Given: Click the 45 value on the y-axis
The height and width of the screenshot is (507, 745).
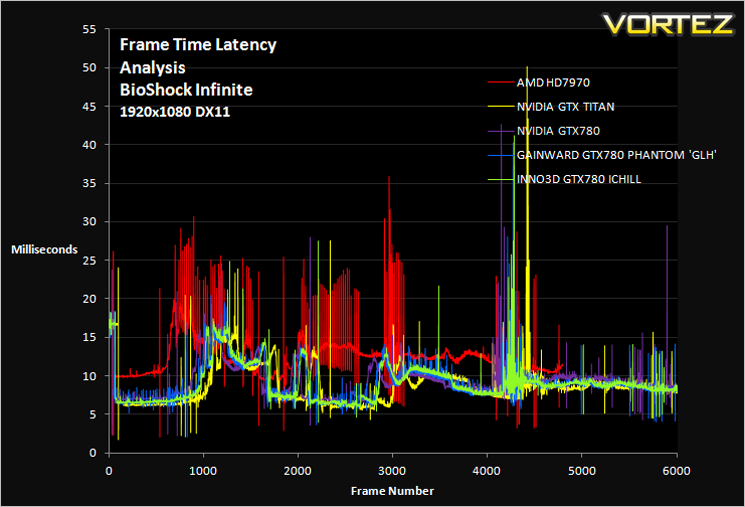Looking at the screenshot, I should [x=89, y=106].
